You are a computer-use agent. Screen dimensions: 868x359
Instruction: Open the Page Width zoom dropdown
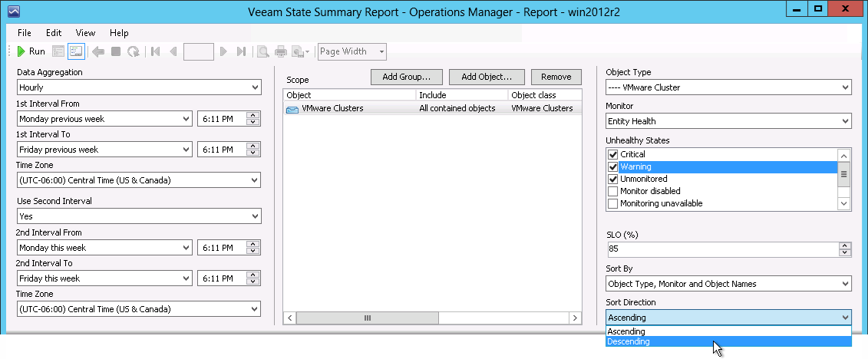click(352, 51)
